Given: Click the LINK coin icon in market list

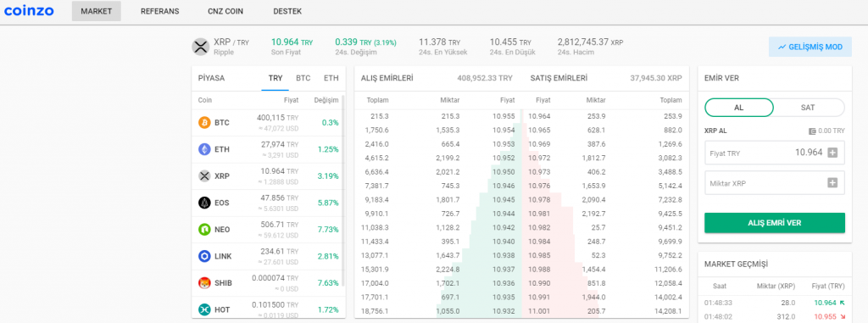Looking at the screenshot, I should click(x=205, y=256).
